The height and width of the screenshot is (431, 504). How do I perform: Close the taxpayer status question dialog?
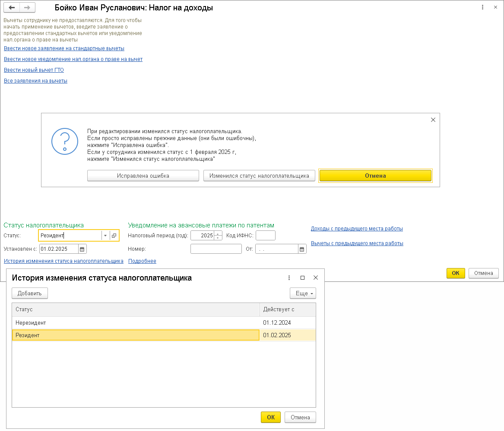[433, 120]
